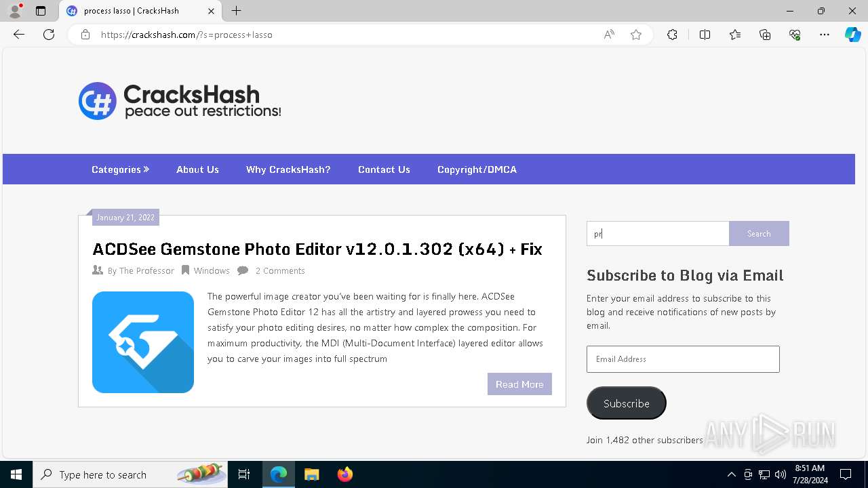Open Task View on taskbar
Viewport: 868px width, 488px height.
(244, 474)
